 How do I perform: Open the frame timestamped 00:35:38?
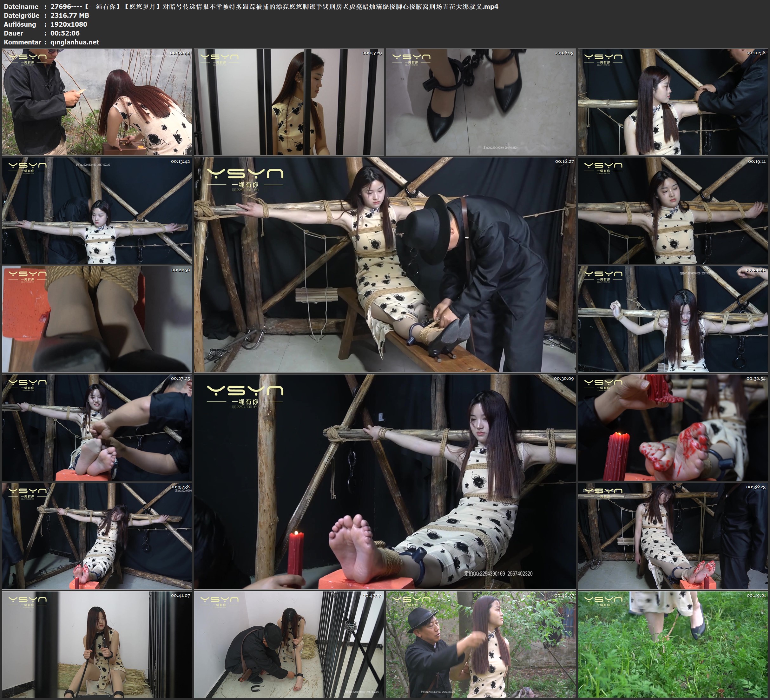(97, 536)
